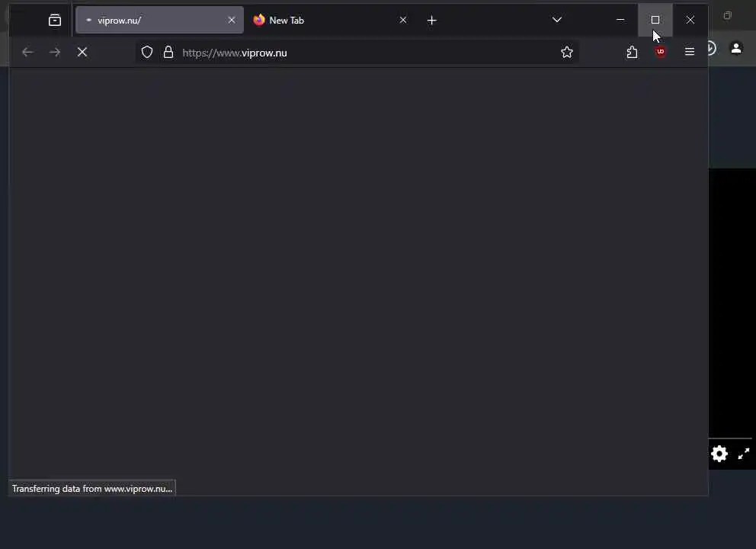Expand the list all tabs chevron
This screenshot has height=549, width=756.
tap(557, 20)
